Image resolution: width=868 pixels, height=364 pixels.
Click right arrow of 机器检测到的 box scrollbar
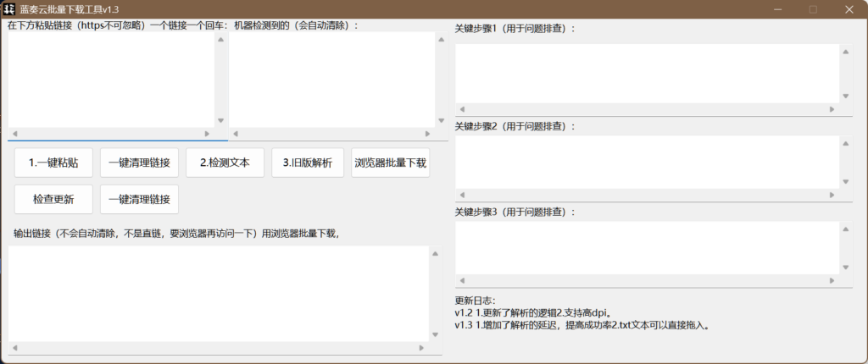click(427, 134)
